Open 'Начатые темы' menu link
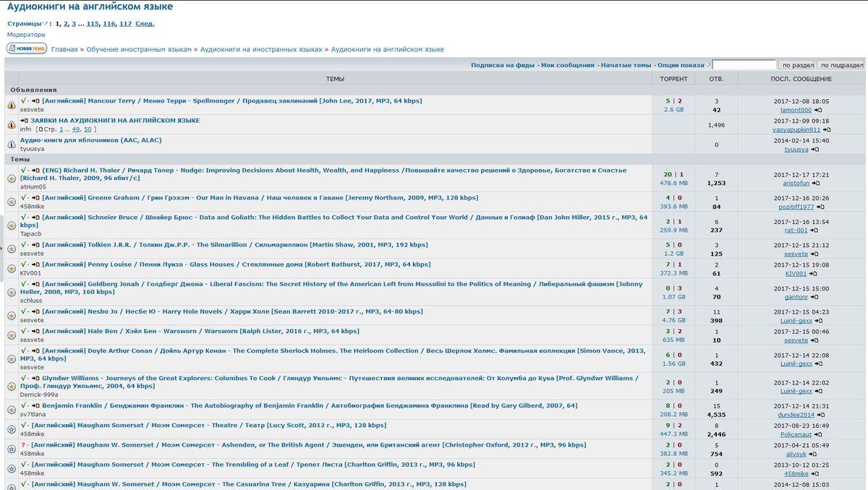This screenshot has height=490, width=868. [x=626, y=65]
